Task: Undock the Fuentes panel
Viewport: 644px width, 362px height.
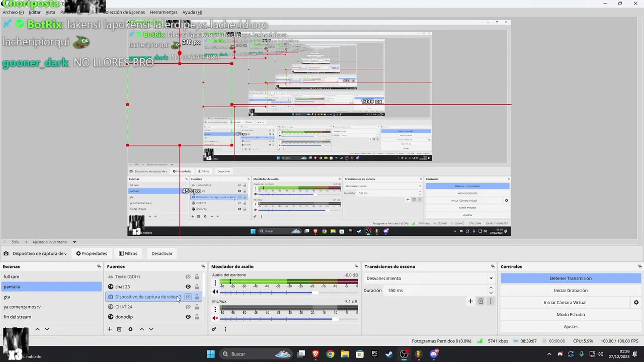Action: 203,266
